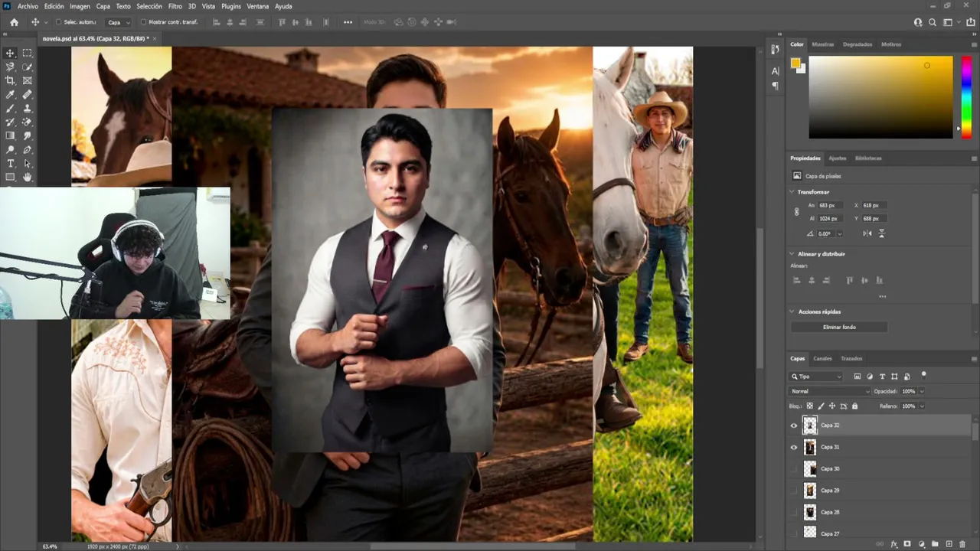Viewport: 980px width, 551px height.
Task: Open the Archivo menu
Action: (28, 6)
